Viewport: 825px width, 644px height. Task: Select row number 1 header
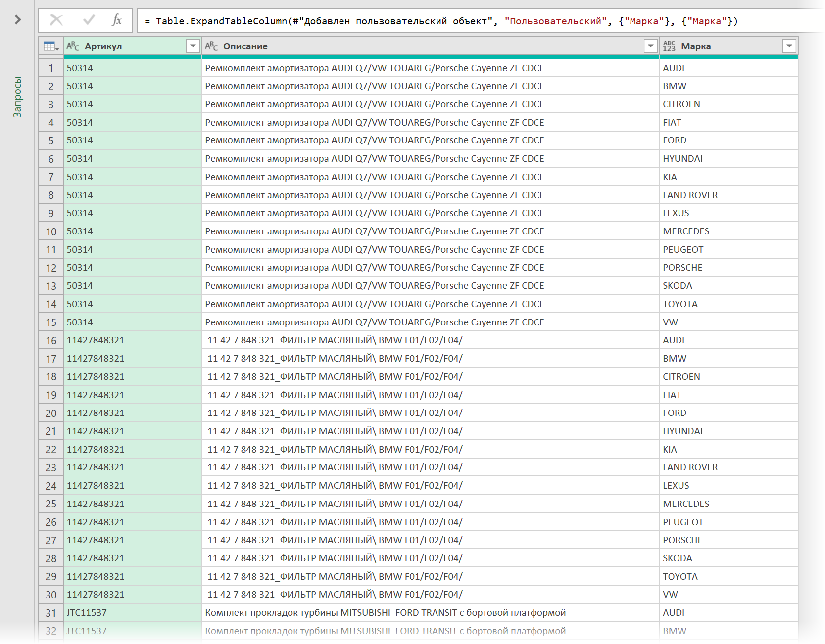(51, 68)
